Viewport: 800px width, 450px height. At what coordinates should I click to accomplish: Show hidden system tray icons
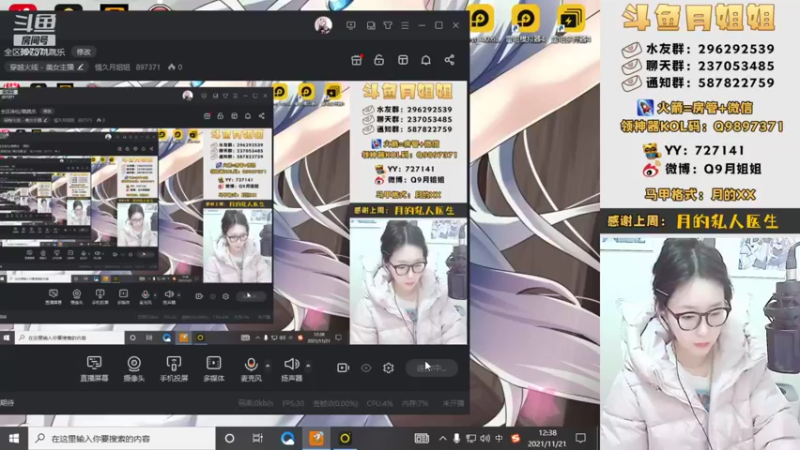(x=442, y=438)
